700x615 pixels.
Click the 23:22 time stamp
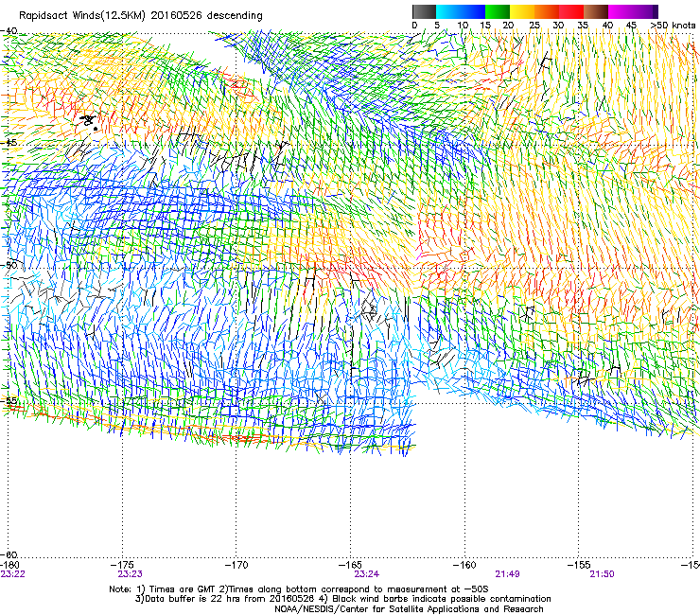(x=12, y=574)
